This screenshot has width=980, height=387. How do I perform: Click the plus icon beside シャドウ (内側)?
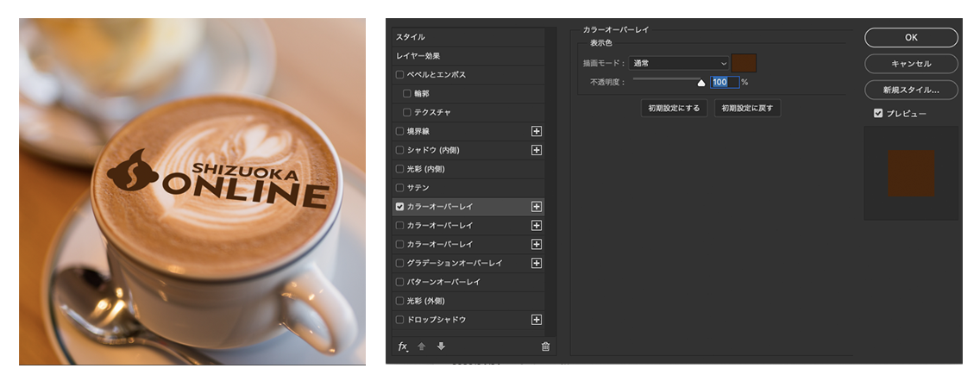click(x=537, y=150)
